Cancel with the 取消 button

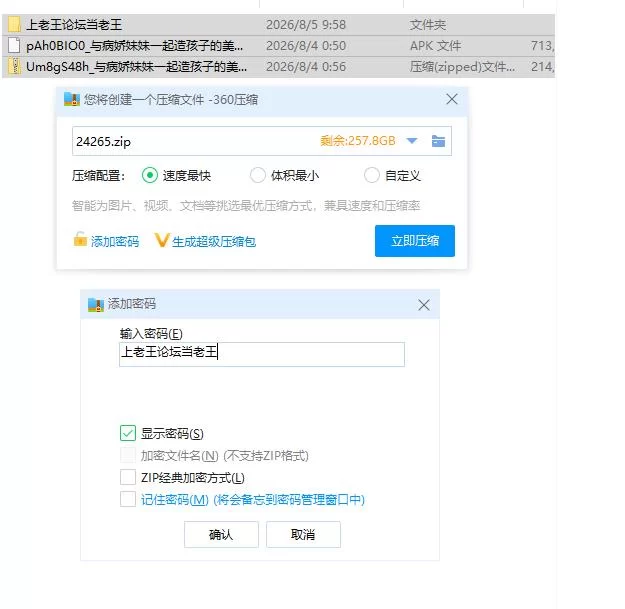(303, 534)
